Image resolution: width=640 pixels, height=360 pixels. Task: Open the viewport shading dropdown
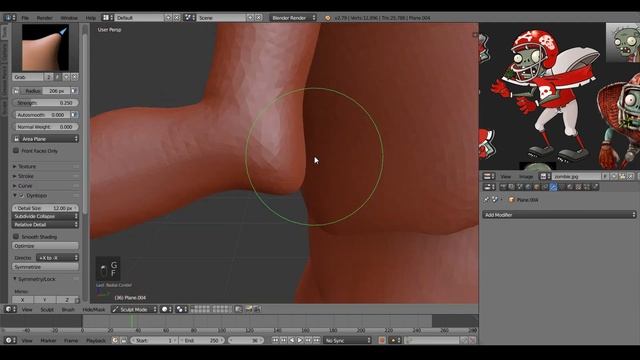pos(166,309)
